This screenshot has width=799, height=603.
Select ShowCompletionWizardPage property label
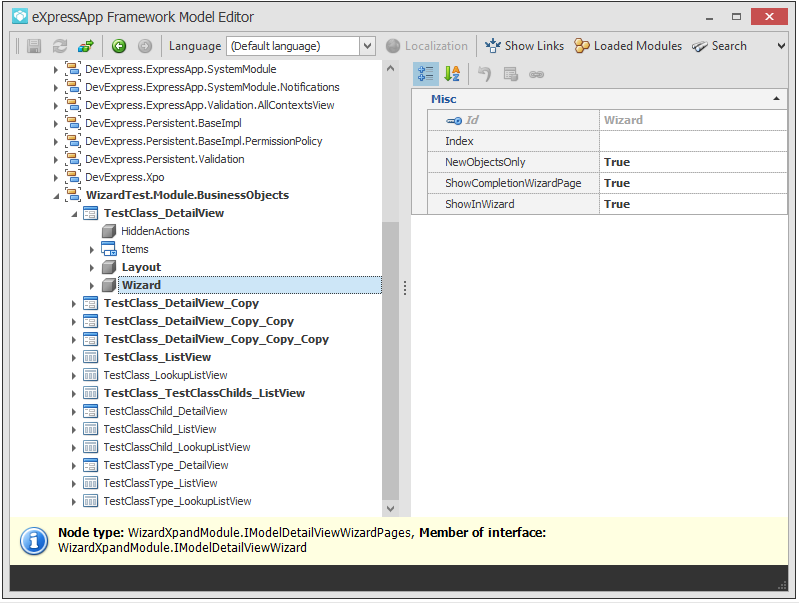coord(513,183)
